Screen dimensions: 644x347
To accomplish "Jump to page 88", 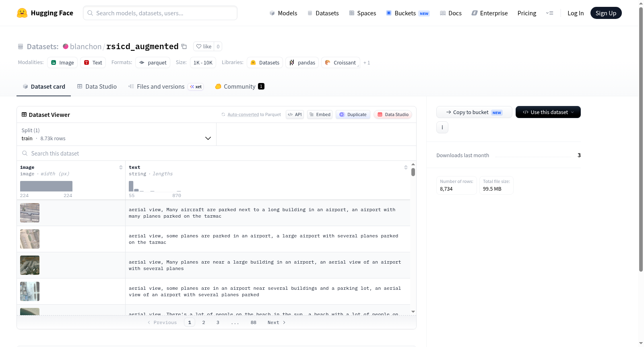I will pos(254,322).
